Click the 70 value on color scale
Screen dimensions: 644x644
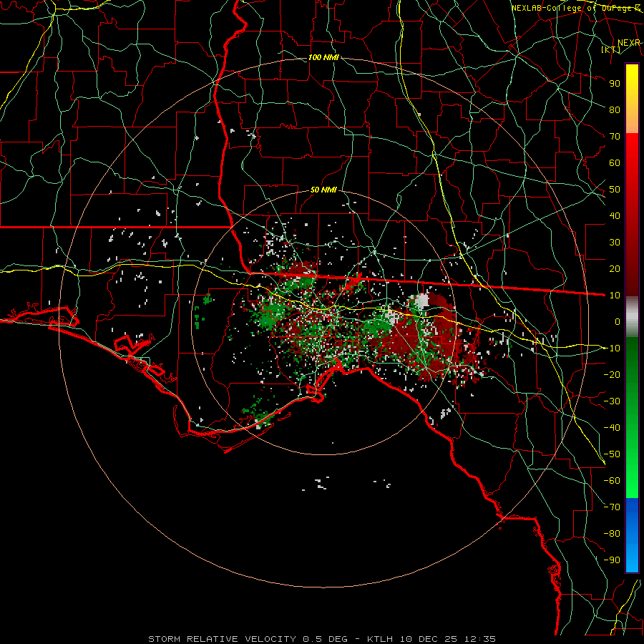615,137
